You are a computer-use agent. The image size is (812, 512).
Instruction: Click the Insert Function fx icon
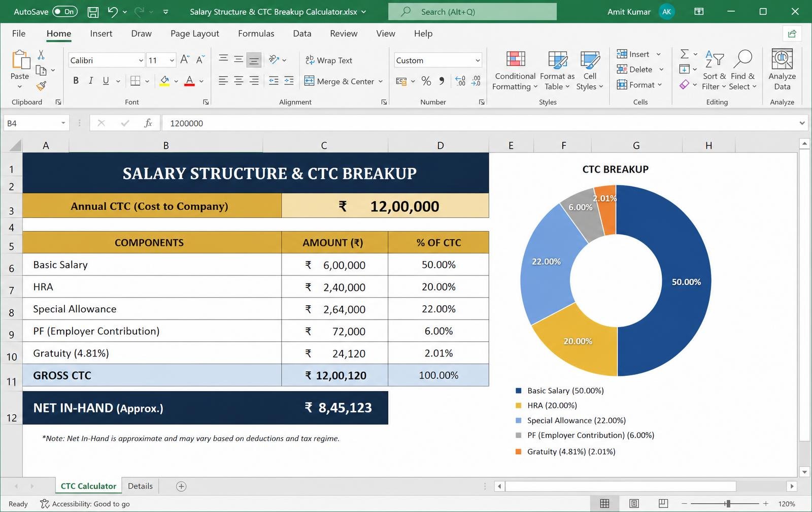click(148, 123)
